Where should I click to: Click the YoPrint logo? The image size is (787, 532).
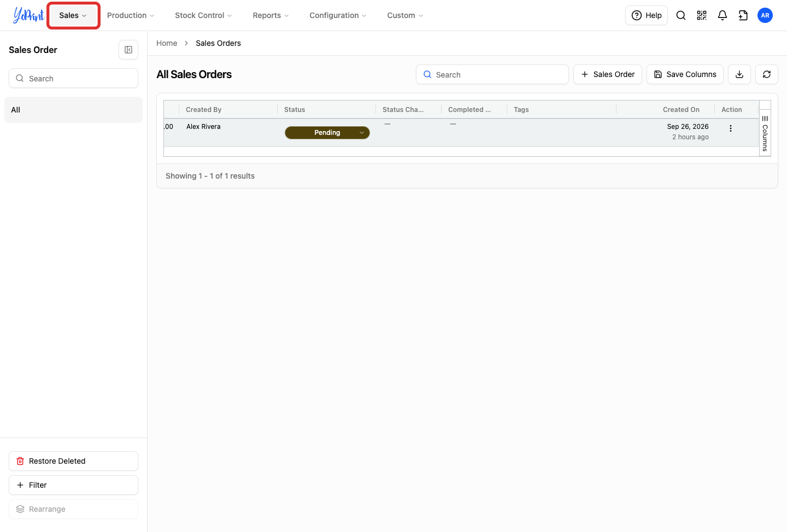coord(28,15)
